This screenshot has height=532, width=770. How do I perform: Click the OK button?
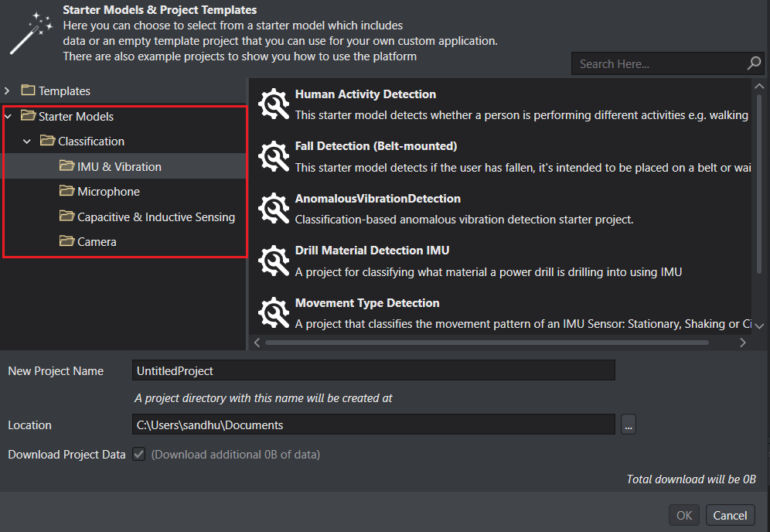pos(683,515)
